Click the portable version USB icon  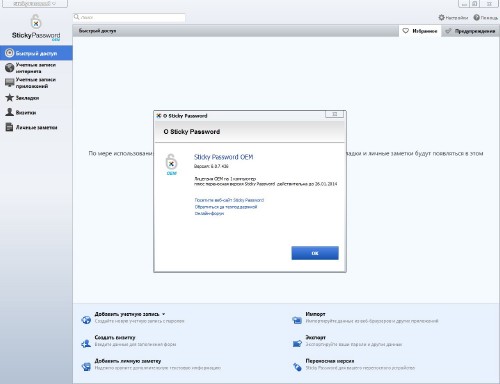297,367
